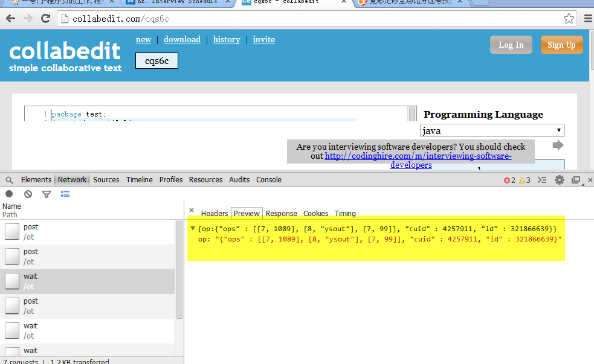Bookmark this page with the star

point(569,19)
